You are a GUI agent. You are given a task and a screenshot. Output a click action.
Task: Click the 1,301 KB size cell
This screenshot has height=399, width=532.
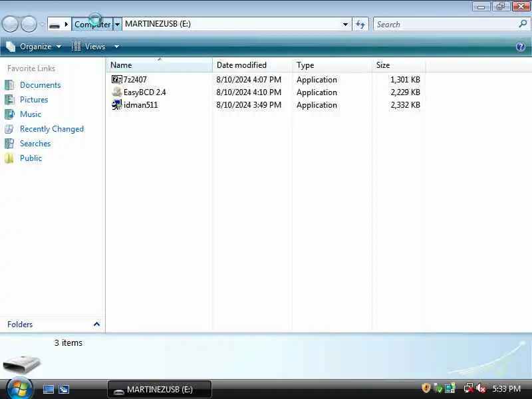(405, 80)
